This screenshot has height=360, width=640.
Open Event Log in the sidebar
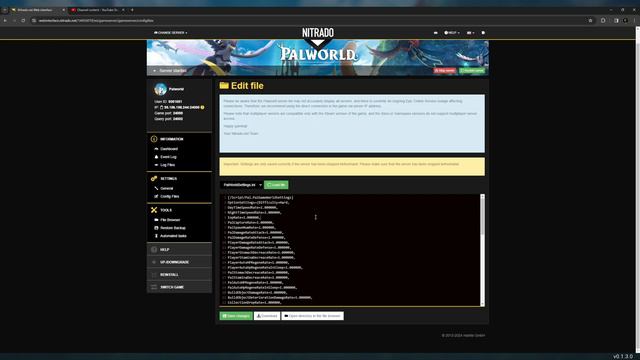click(x=168, y=157)
